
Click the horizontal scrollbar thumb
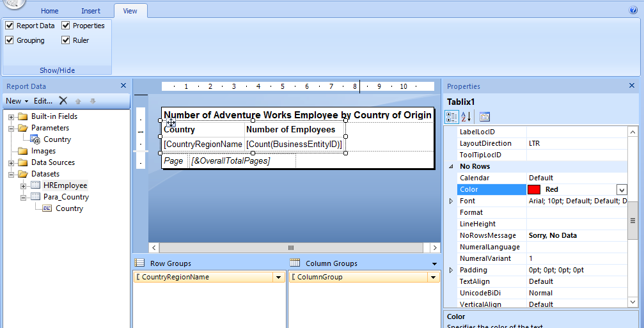(291, 247)
